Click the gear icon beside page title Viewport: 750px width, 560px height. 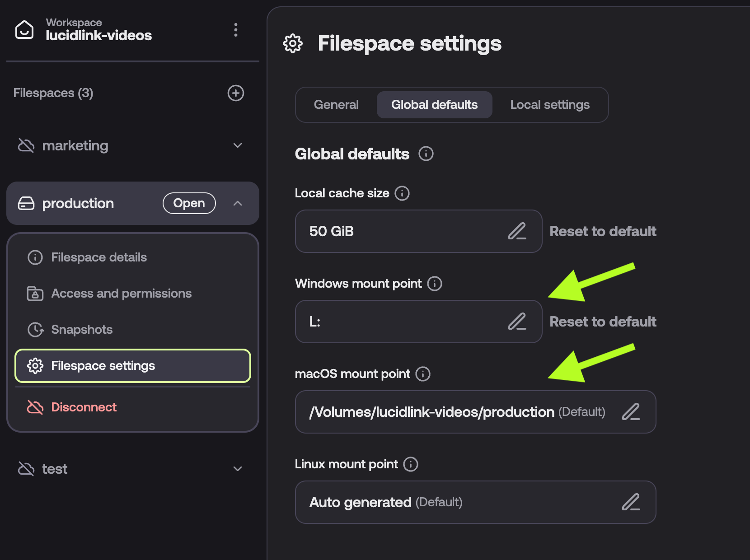click(293, 43)
